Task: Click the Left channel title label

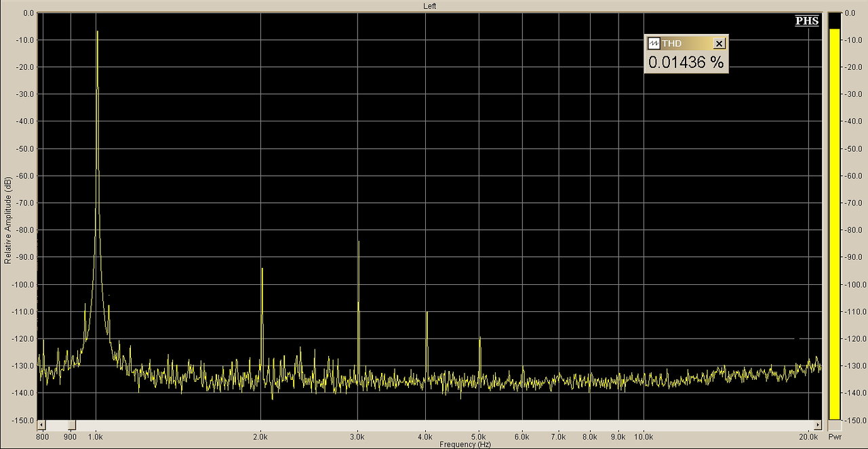Action: point(430,6)
